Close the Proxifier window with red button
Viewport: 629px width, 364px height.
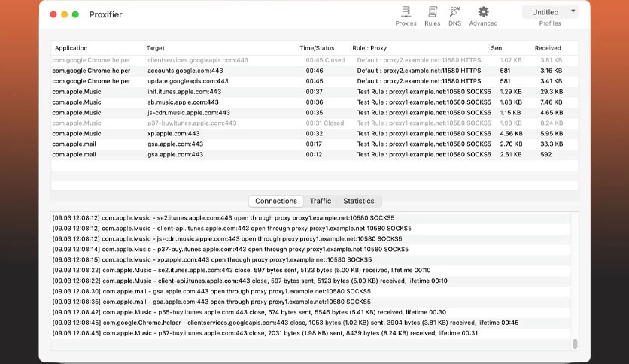pyautogui.click(x=53, y=14)
